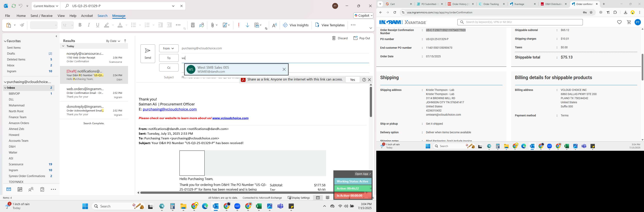
Task: Click the text highlight color icon
Action: (107, 25)
